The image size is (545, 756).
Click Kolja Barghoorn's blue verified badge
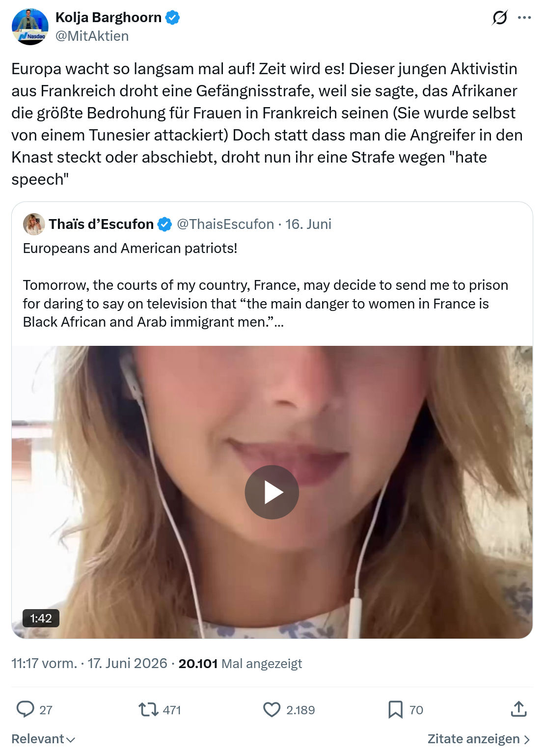(172, 18)
